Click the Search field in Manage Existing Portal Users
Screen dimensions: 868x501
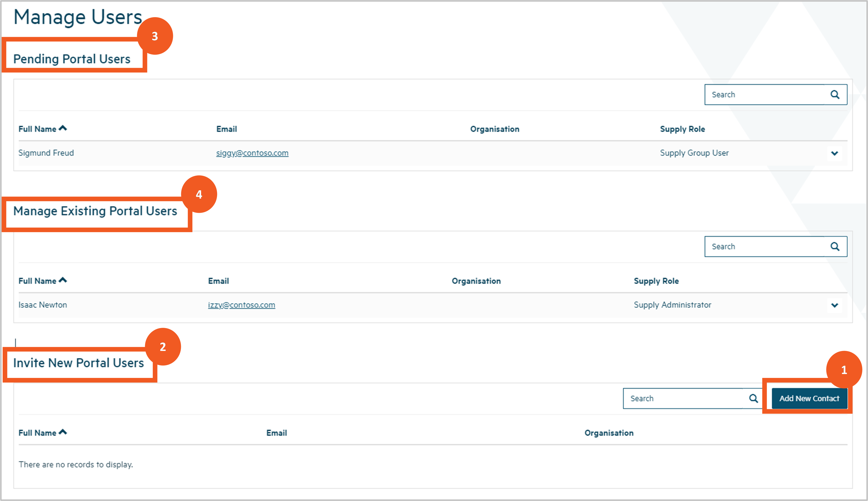(x=764, y=246)
